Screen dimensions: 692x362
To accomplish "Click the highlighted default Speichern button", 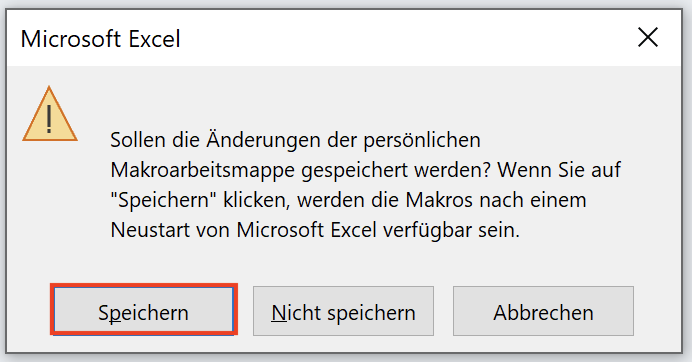I will pos(143,311).
